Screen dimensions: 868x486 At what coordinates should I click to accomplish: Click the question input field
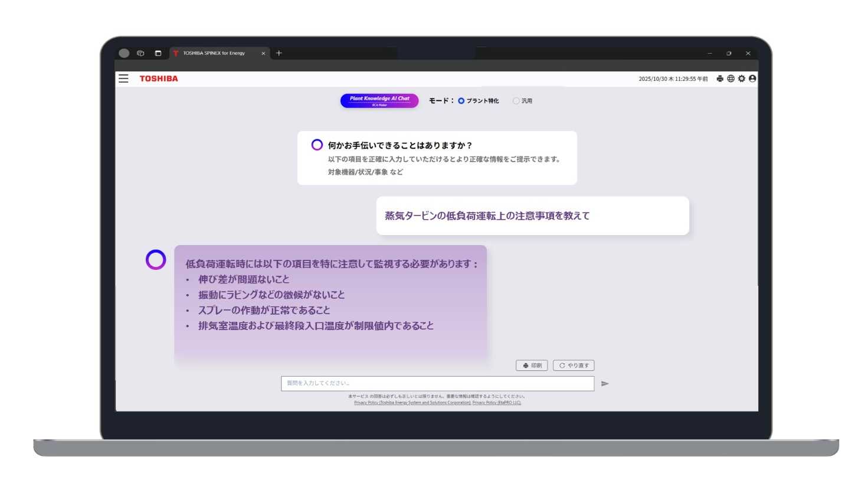click(x=437, y=383)
